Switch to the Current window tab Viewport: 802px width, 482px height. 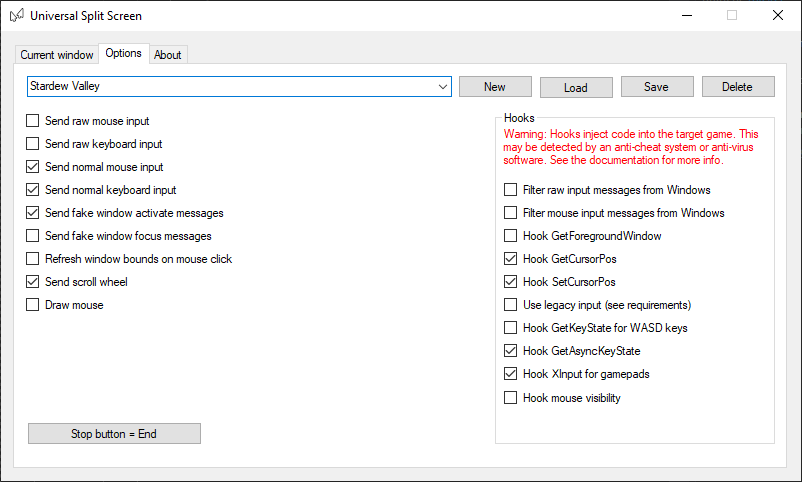coord(57,55)
